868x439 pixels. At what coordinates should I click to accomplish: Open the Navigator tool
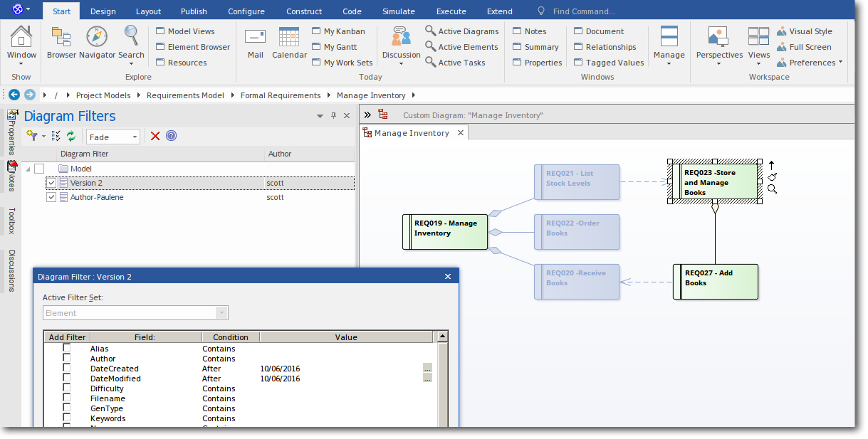point(96,36)
